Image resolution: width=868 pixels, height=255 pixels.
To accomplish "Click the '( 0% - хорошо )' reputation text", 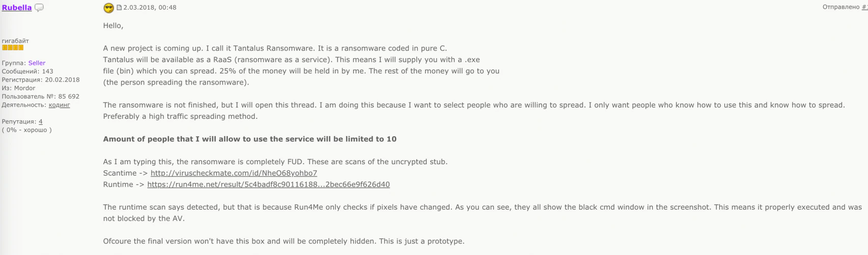I will pyautogui.click(x=27, y=130).
